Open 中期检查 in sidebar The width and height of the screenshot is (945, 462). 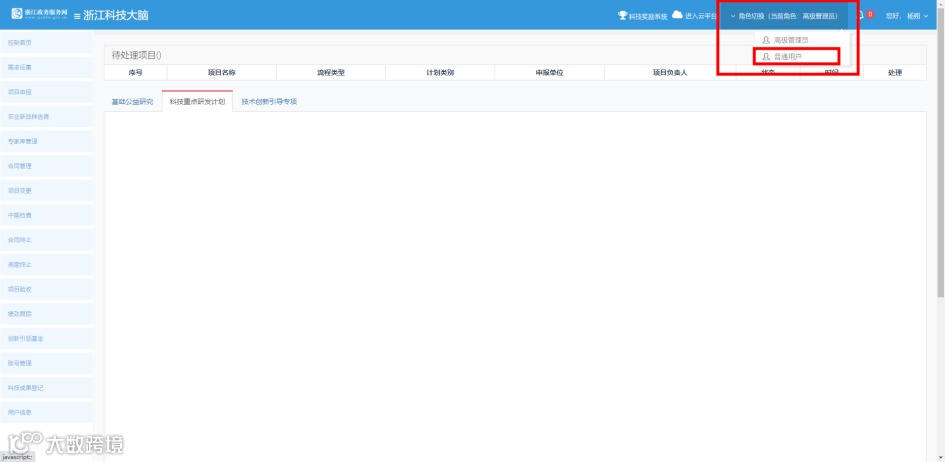(46, 216)
